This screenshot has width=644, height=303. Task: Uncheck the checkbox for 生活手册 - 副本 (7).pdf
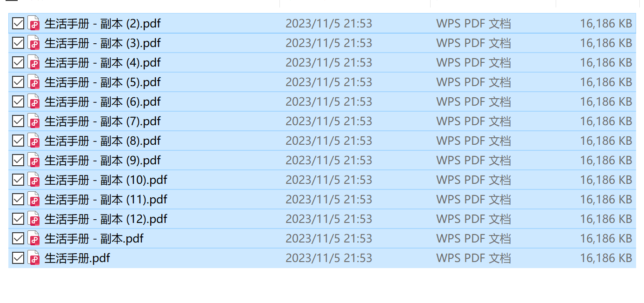(x=18, y=121)
